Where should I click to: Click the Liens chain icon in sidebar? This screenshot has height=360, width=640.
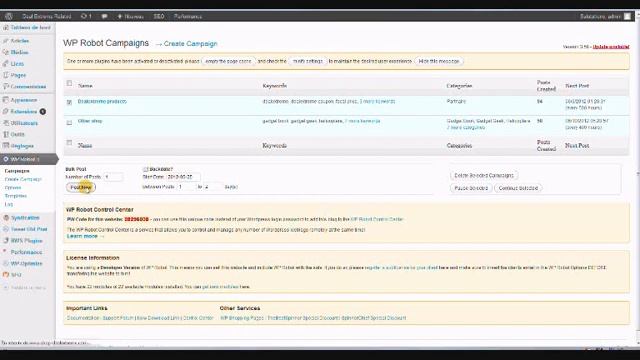5,64
